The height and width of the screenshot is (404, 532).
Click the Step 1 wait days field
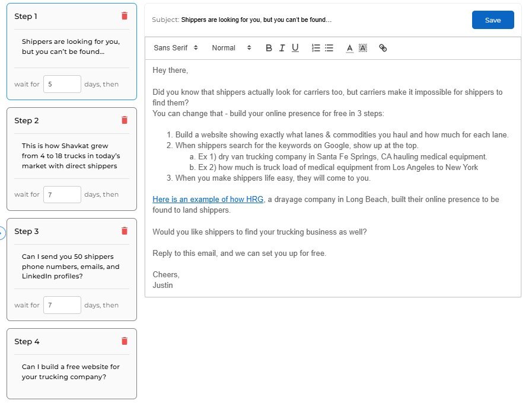click(62, 84)
